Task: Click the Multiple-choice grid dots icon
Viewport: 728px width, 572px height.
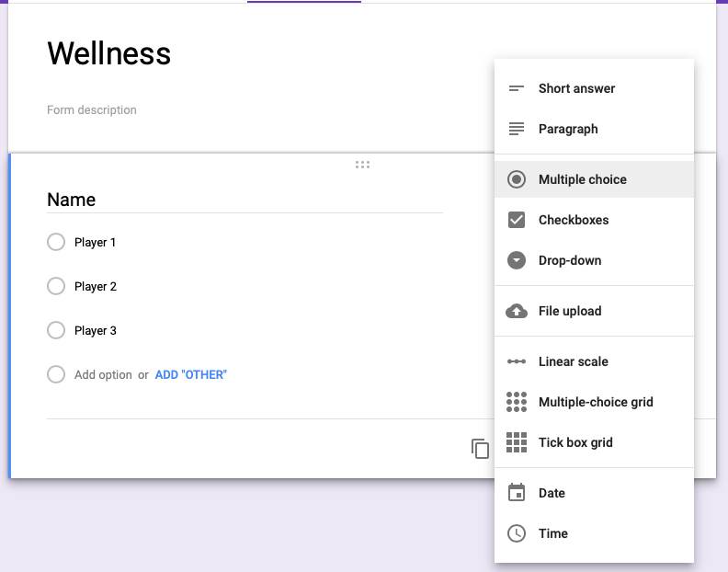Action: point(517,402)
